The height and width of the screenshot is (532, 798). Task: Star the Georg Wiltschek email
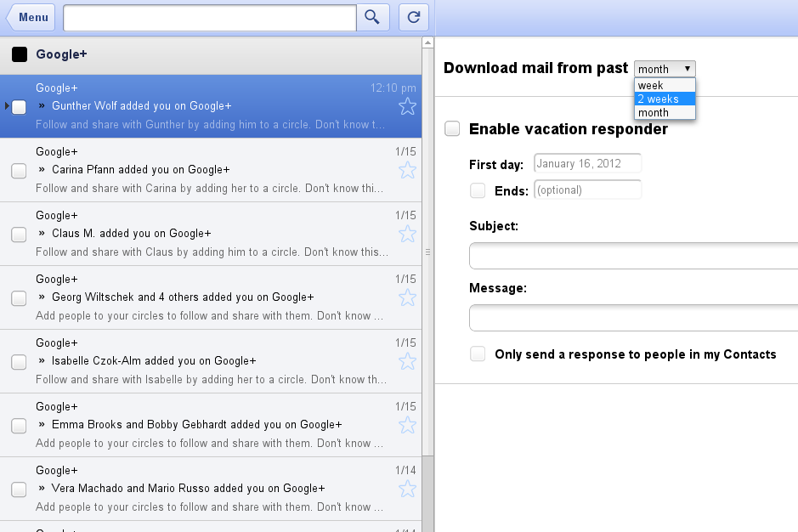[407, 297]
